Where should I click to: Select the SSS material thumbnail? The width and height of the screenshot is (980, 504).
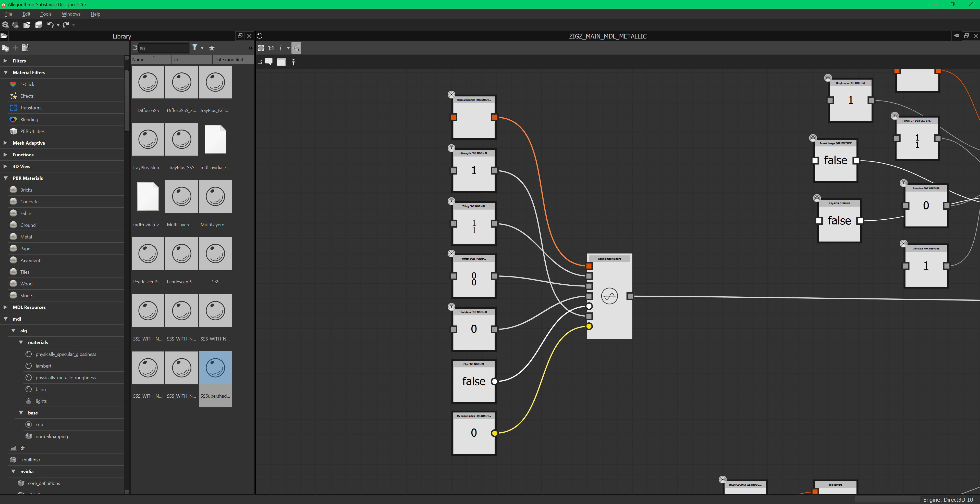click(215, 254)
